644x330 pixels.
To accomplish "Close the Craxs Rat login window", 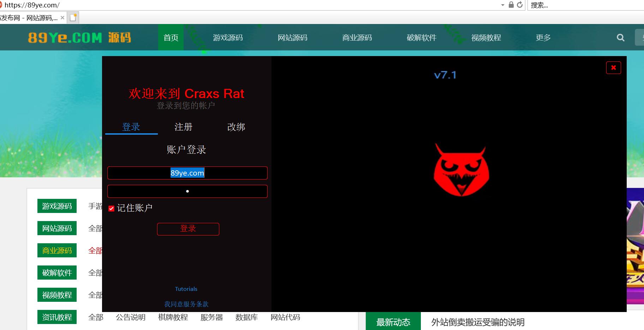I will tap(613, 68).
